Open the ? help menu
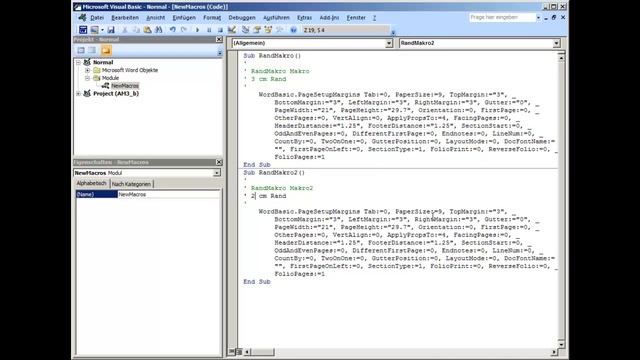640x360 pixels. tap(374, 18)
